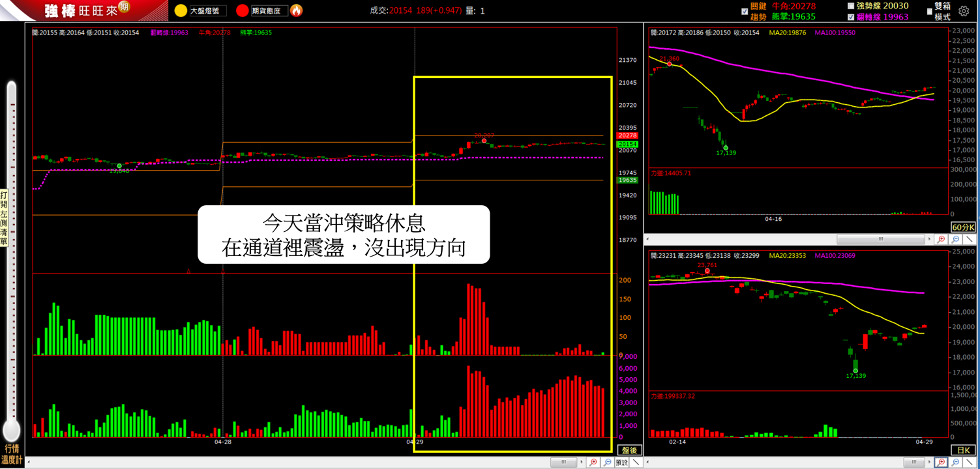
Task: Click the 行情溫度計 label
Action: point(12,454)
